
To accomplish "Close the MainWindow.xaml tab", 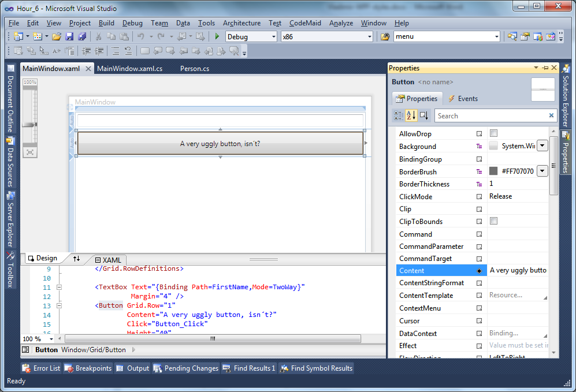I will pos(88,69).
